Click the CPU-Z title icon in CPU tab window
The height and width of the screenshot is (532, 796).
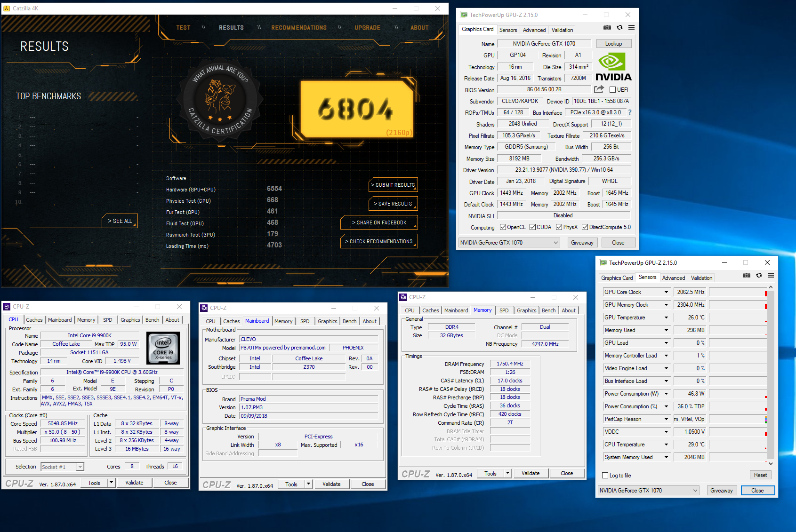7,307
